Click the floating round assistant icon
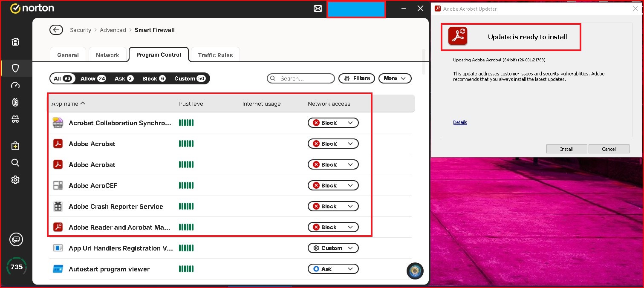644x288 pixels. pyautogui.click(x=415, y=271)
